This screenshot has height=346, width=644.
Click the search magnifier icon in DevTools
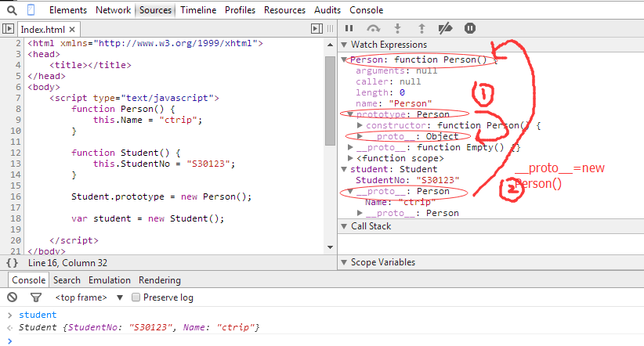click(12, 10)
